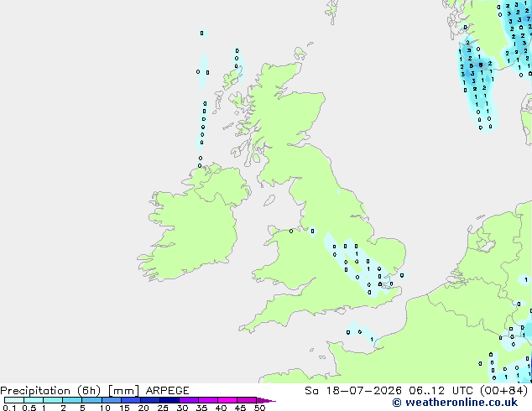Viewport: 532px width, 411px height.
Task: Click the 'Precipitation (6h)' title text
Action: pyautogui.click(x=50, y=391)
